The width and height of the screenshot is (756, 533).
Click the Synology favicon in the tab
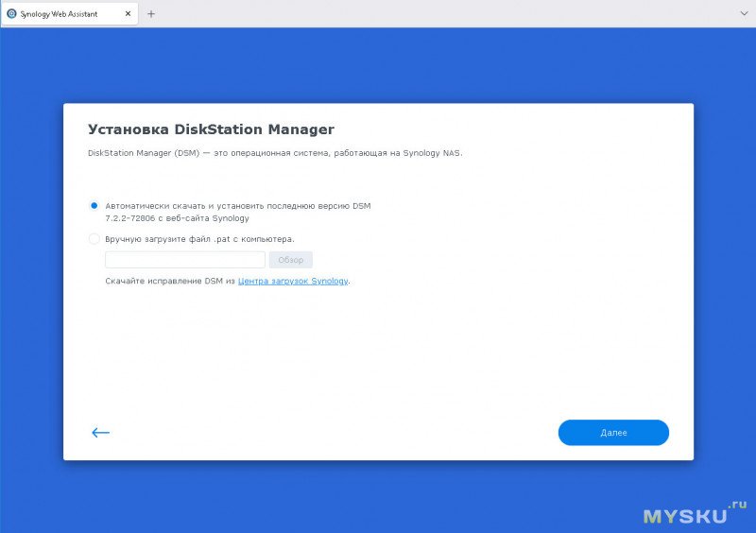click(11, 13)
